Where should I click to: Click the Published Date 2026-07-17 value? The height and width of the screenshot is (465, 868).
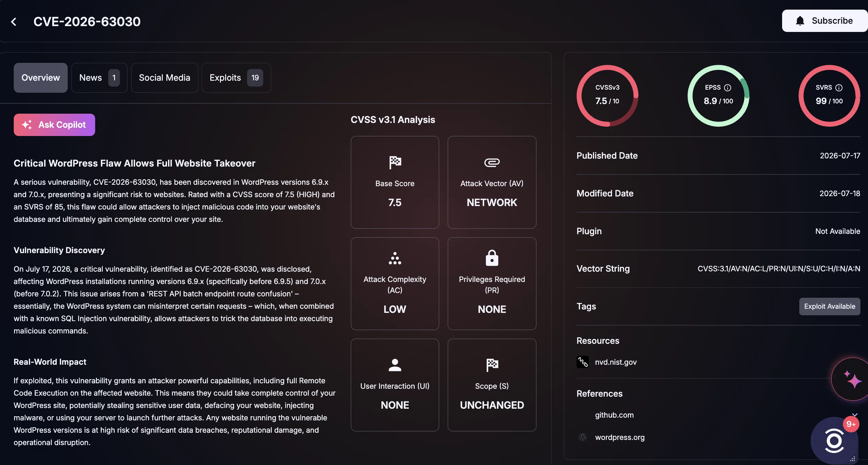840,156
